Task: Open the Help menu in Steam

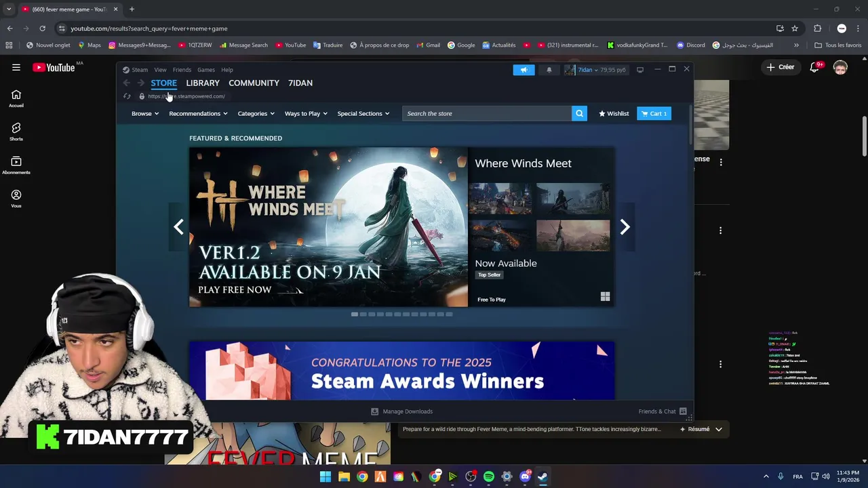Action: coord(227,70)
